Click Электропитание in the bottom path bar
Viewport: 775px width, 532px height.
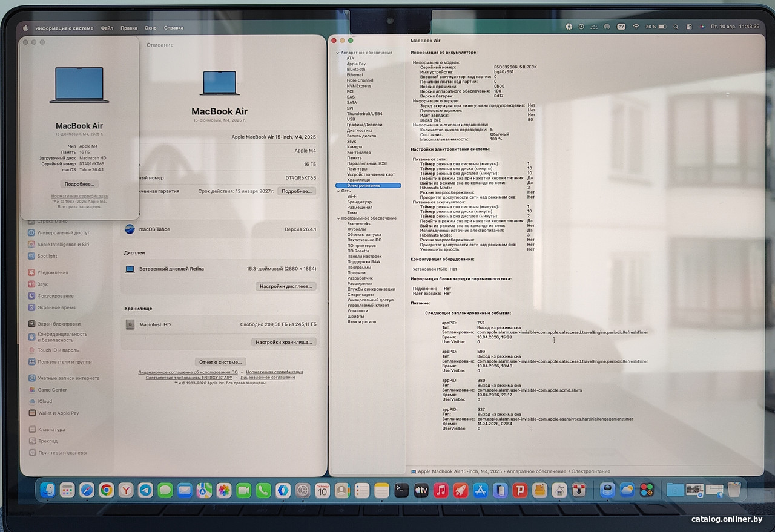pos(591,471)
